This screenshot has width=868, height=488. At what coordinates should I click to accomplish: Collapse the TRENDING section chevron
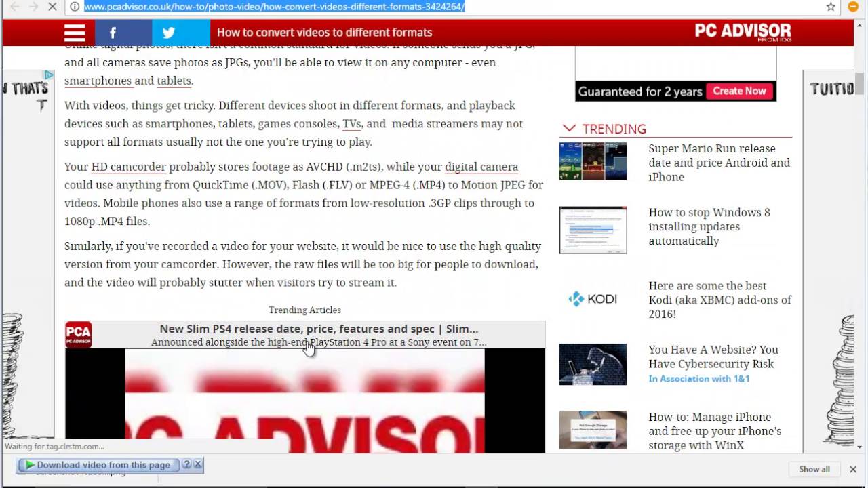(569, 129)
